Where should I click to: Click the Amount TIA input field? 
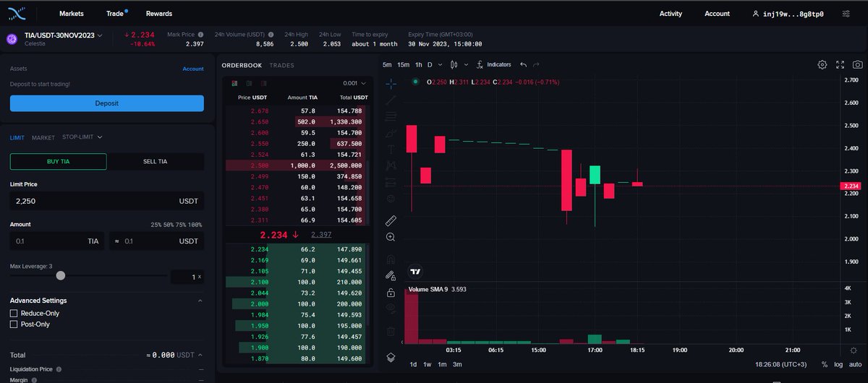coord(57,241)
